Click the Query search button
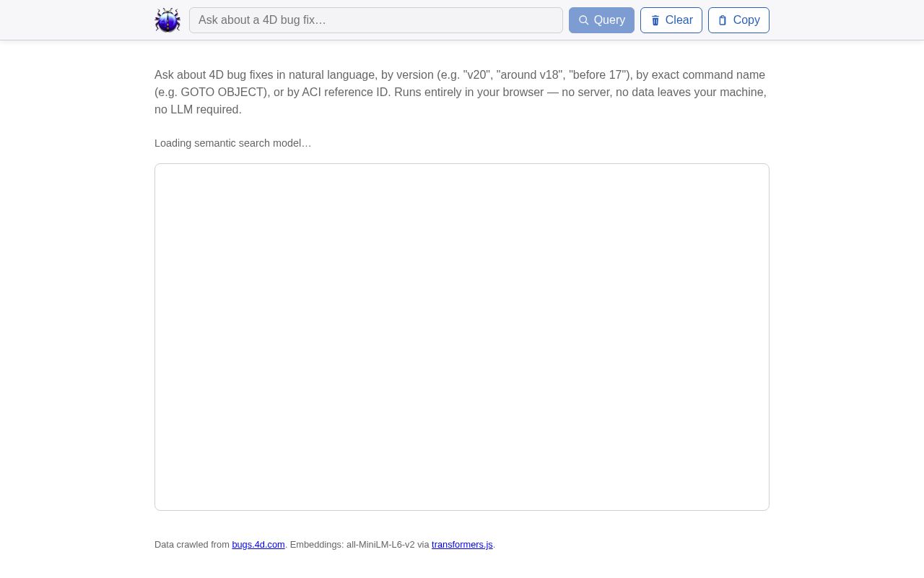Screen dimensions: 924x578 [x=601, y=20]
